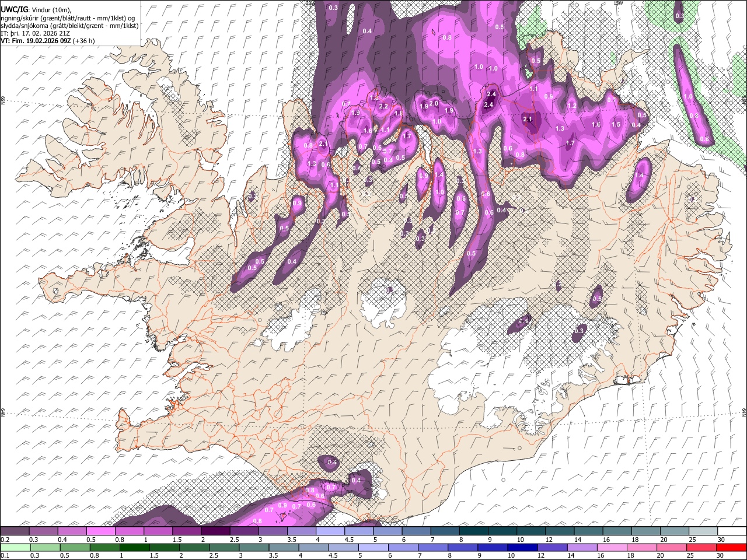This screenshot has width=747, height=560.
Task: Pick the snow legend swatch for 1–1.5
Action: click(x=158, y=531)
